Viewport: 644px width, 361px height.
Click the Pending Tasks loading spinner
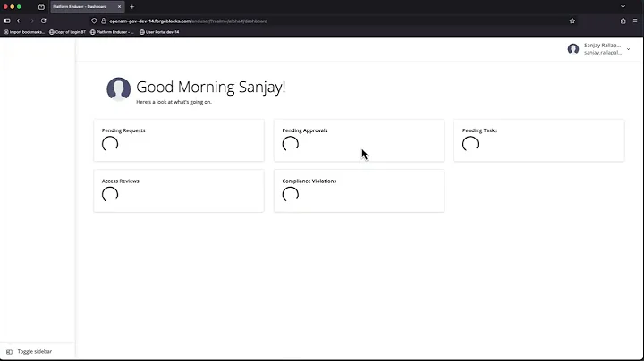coord(470,144)
